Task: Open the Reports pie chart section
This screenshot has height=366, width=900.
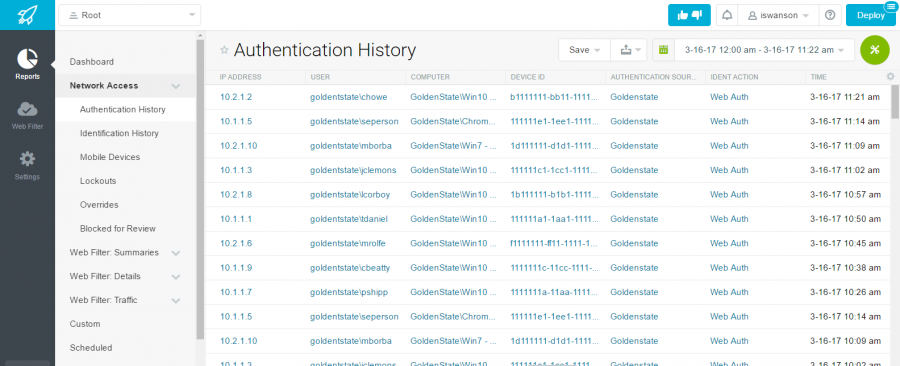Action: tap(27, 64)
